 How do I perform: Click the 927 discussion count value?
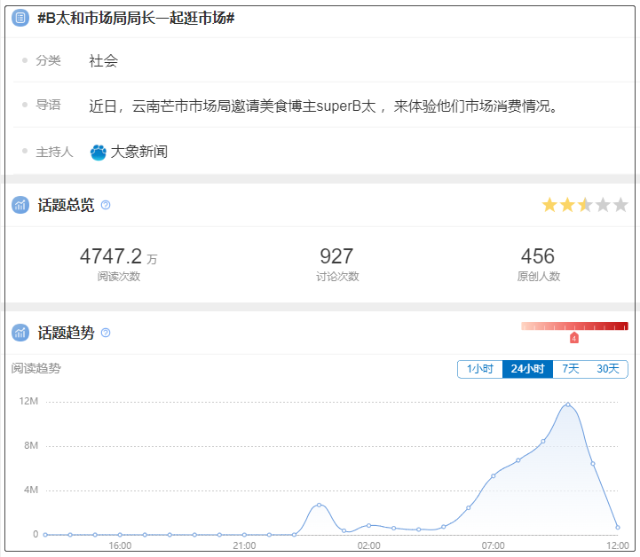click(336, 257)
